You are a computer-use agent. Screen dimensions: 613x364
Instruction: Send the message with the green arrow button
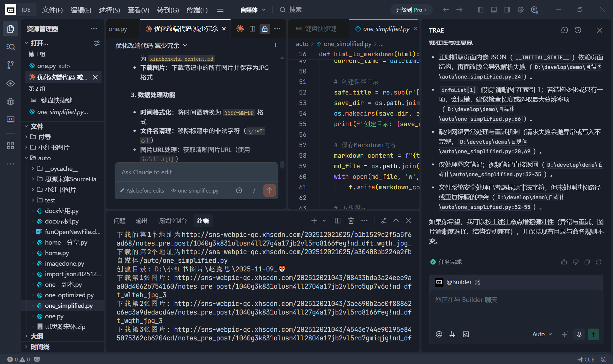[x=594, y=334]
